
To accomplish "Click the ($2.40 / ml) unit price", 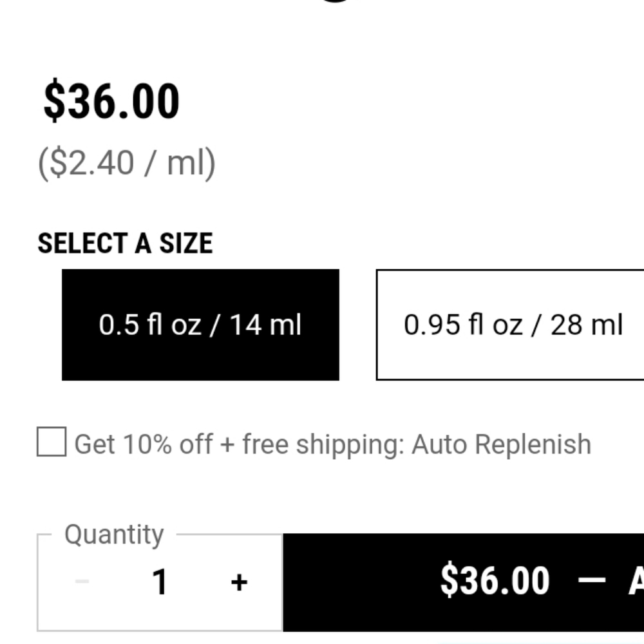I will (x=127, y=163).
